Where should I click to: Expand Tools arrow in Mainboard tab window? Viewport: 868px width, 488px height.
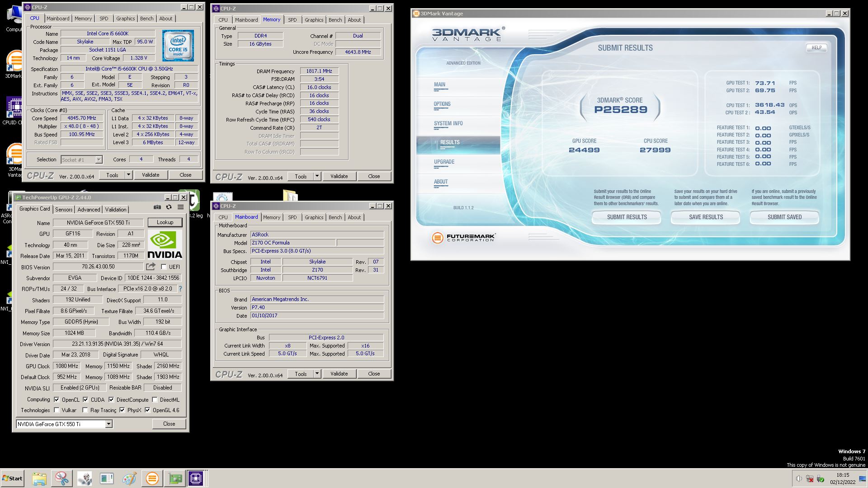(317, 374)
